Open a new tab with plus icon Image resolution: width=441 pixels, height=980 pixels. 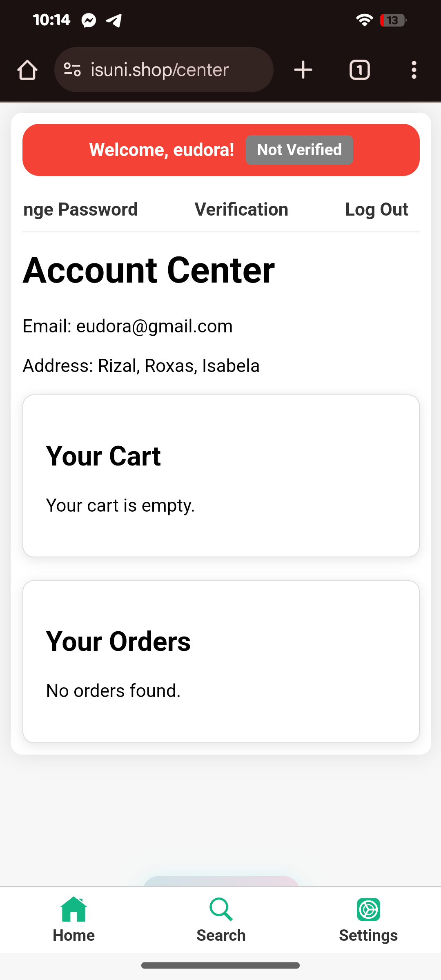coord(303,70)
